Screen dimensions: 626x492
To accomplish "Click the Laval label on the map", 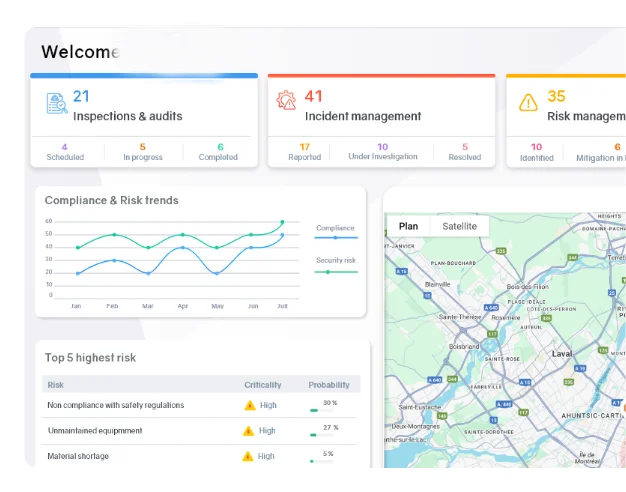I will tap(562, 354).
